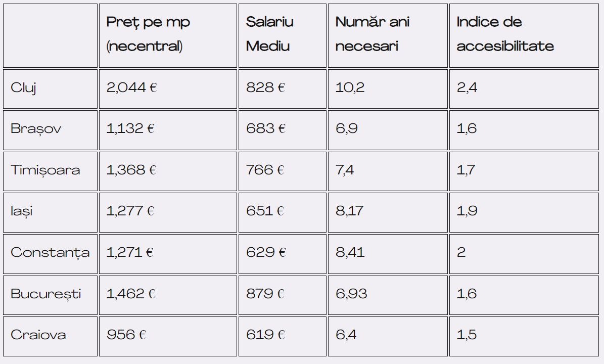Select the 629 € salary cell

tap(283, 254)
